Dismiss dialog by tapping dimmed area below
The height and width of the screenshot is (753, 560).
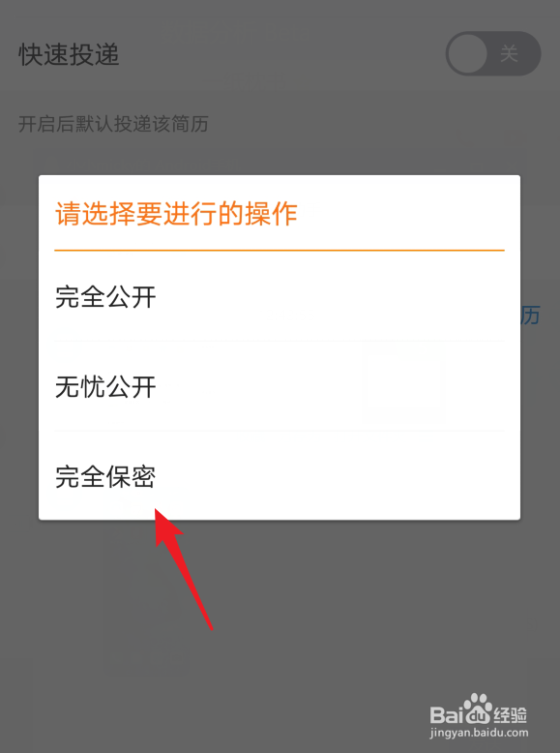pos(336,624)
